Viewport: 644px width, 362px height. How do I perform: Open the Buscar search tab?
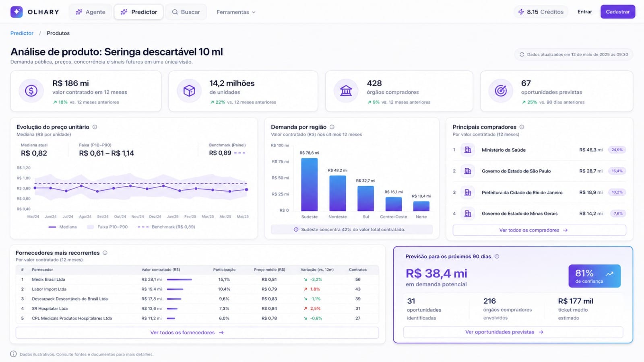tap(186, 12)
